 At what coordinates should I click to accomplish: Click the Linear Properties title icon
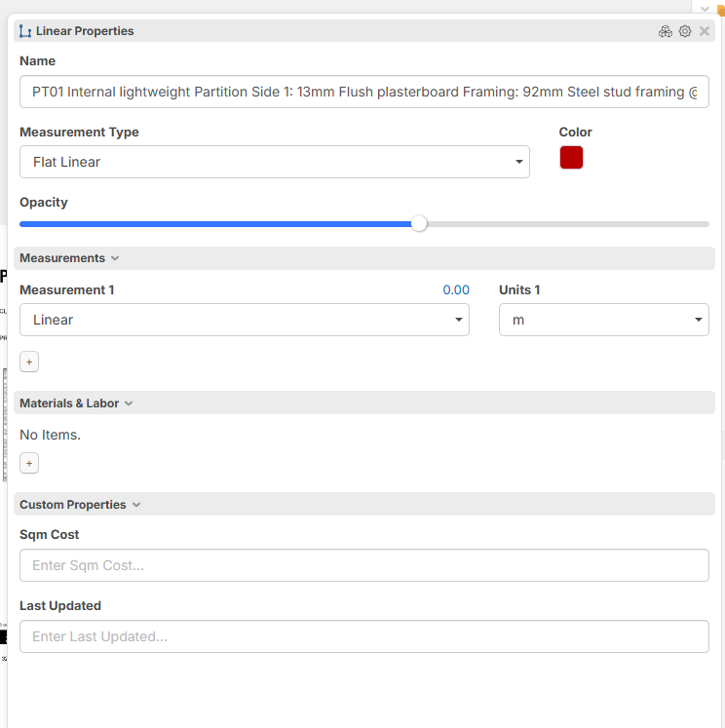25,31
